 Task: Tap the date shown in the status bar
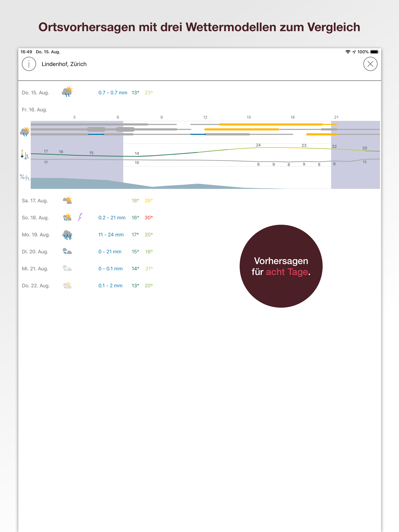point(48,52)
